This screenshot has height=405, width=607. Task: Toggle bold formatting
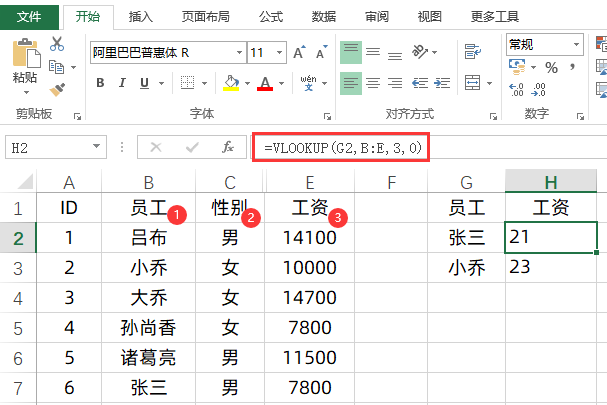100,83
